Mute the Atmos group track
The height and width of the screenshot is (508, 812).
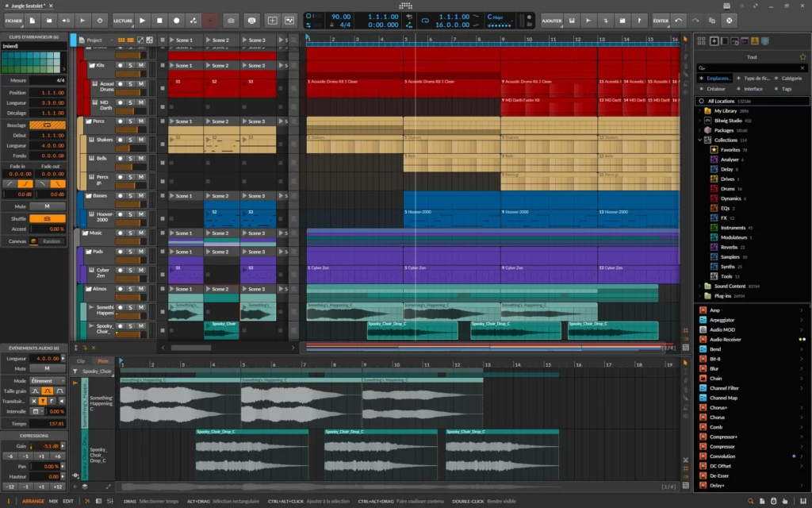click(141, 289)
